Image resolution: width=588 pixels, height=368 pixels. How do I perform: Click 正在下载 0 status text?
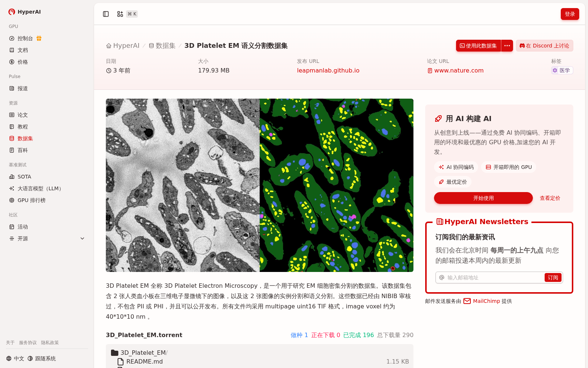[x=326, y=335]
